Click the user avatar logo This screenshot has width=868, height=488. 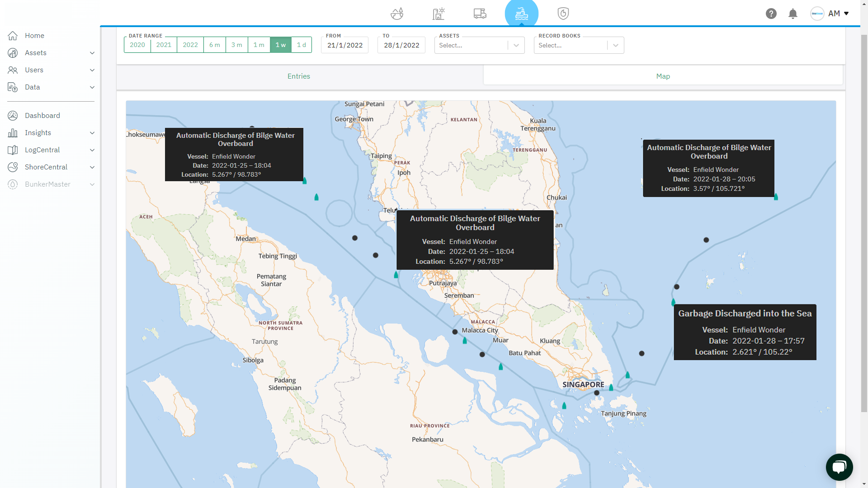[817, 14]
